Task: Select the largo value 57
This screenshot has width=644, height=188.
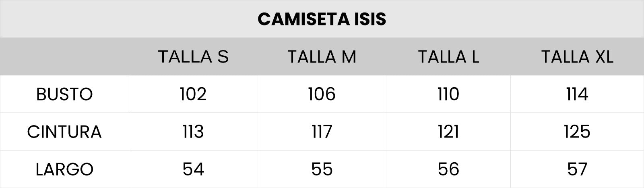Action: coord(577,169)
